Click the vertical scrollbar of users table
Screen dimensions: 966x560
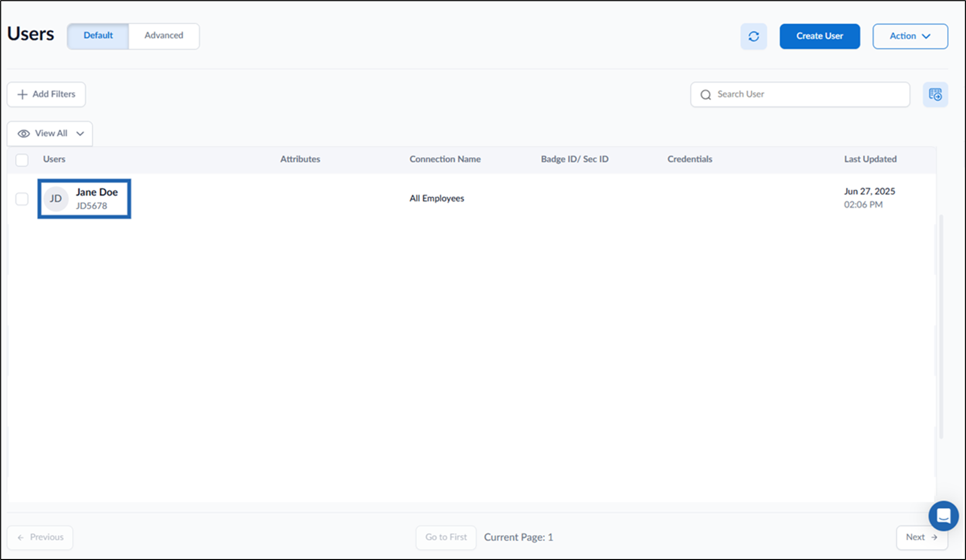(941, 326)
